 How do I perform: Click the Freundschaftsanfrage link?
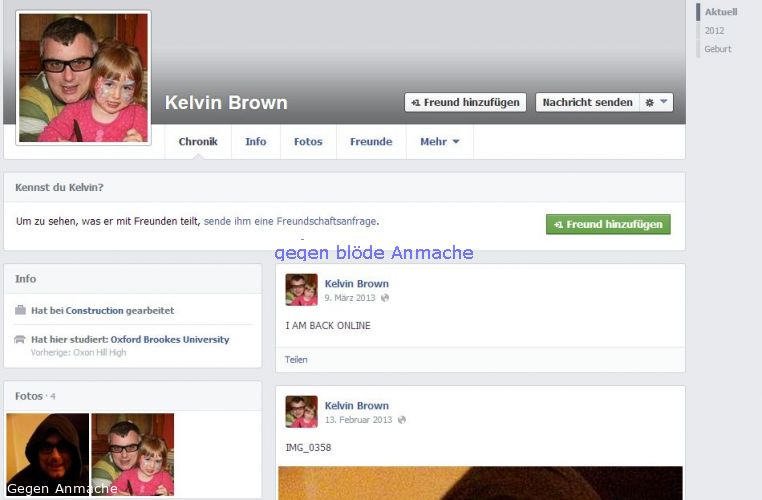(x=290, y=221)
